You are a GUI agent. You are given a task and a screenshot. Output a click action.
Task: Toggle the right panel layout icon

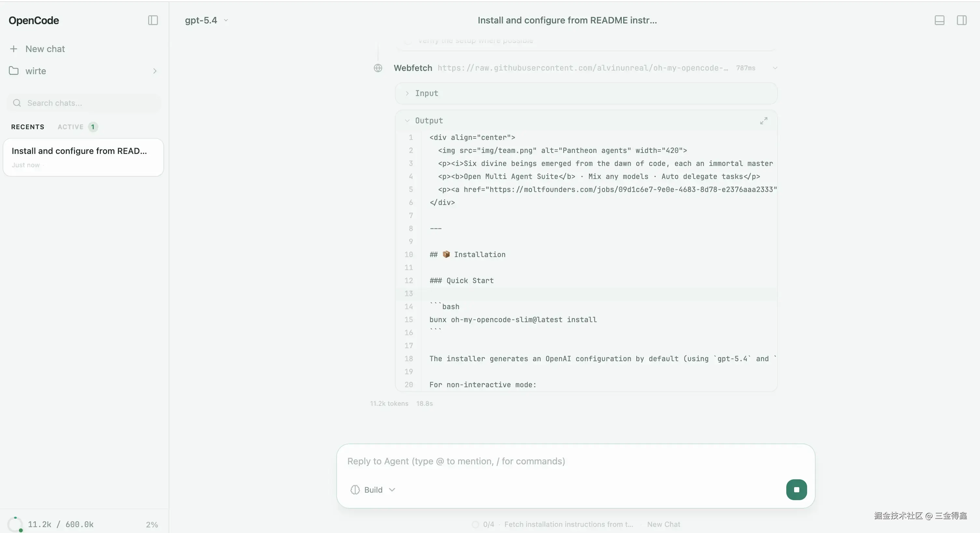[961, 20]
